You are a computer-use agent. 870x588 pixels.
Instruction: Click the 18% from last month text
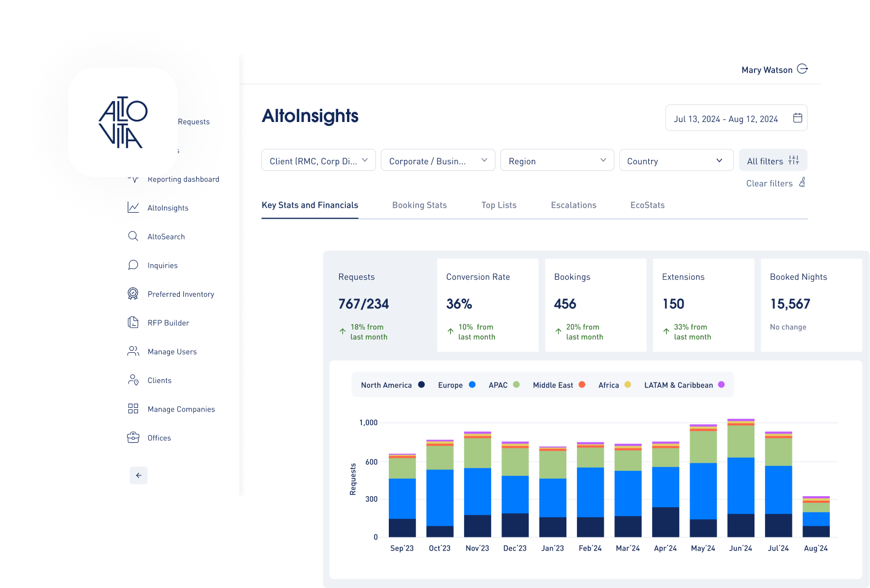369,332
